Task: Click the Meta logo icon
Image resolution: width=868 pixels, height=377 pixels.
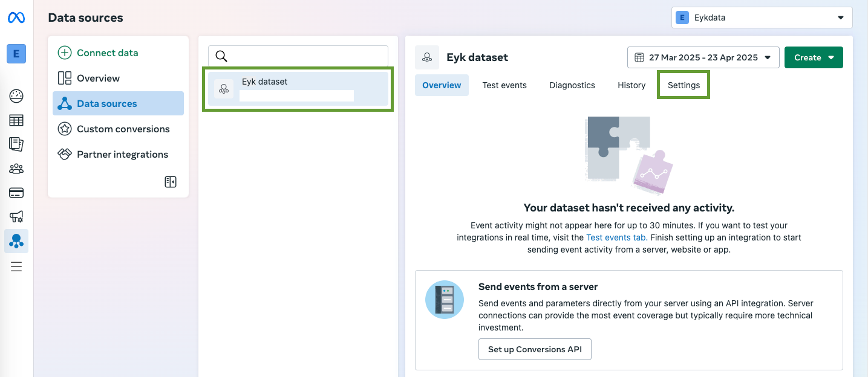Action: click(16, 18)
